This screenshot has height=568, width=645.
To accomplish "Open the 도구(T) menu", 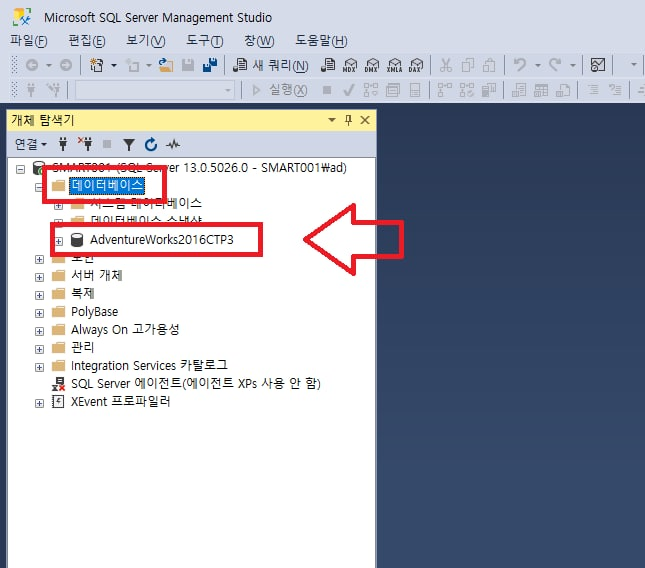I will [x=204, y=41].
